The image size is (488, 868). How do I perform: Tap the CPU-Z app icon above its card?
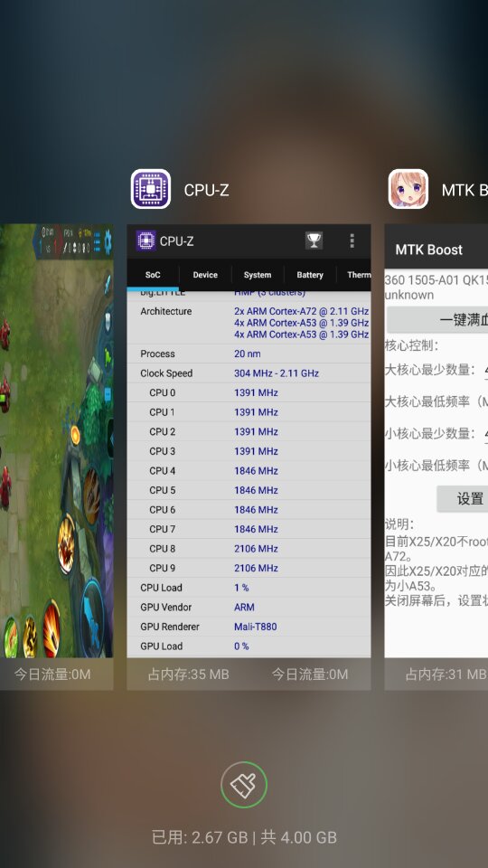(x=151, y=189)
